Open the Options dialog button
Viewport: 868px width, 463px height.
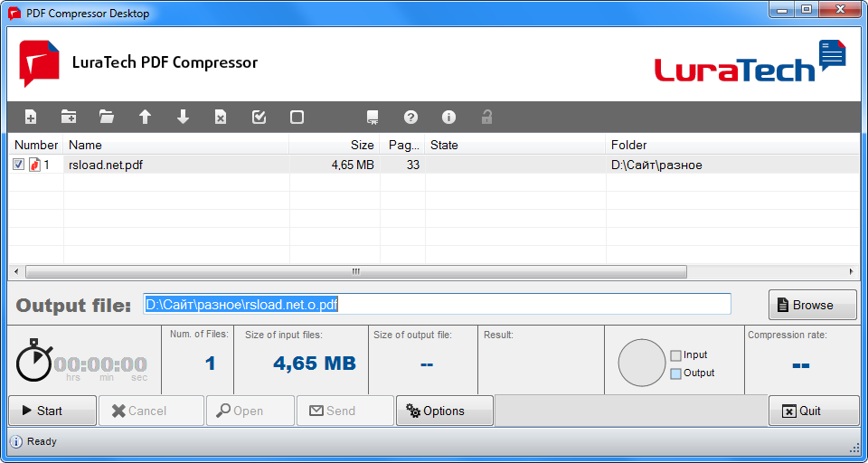(x=445, y=411)
